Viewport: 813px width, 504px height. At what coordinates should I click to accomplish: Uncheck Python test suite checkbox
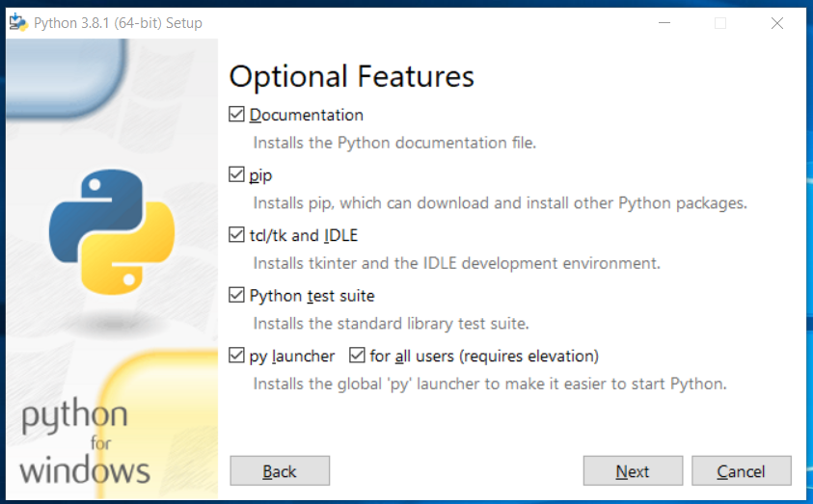point(236,295)
